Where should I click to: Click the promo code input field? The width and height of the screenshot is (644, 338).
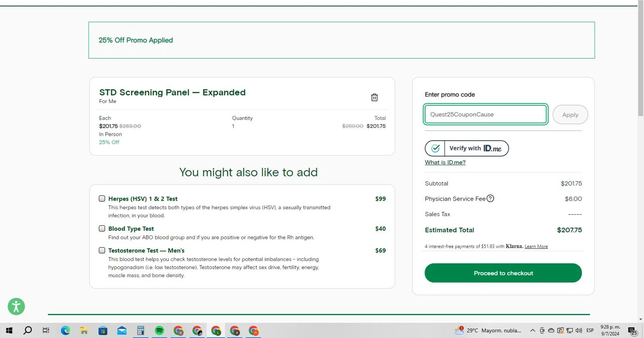485,114
